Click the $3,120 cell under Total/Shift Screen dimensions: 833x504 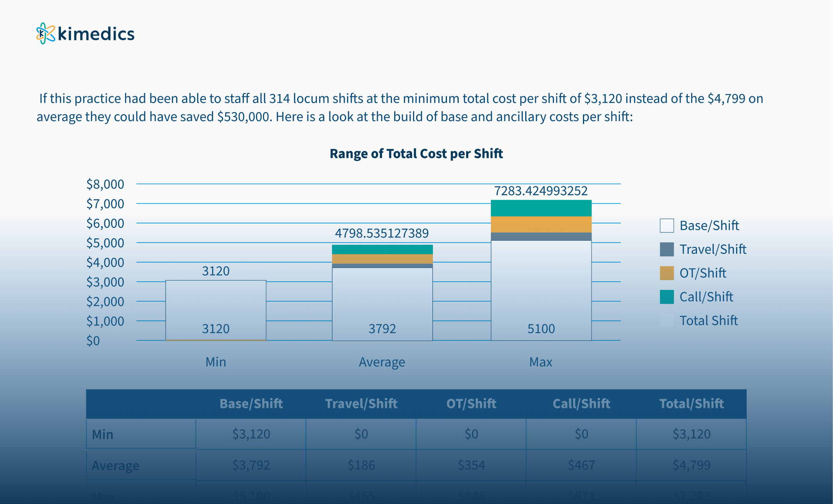click(x=692, y=434)
